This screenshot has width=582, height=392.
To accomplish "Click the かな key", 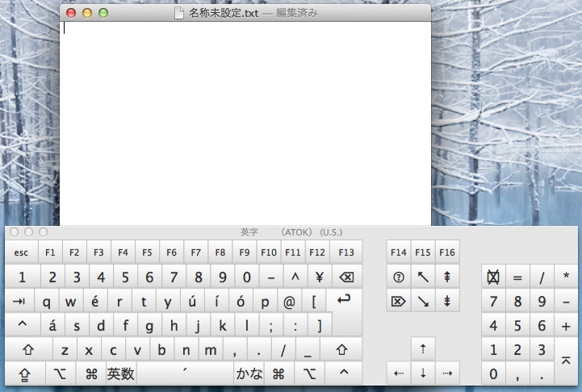I will (x=249, y=373).
